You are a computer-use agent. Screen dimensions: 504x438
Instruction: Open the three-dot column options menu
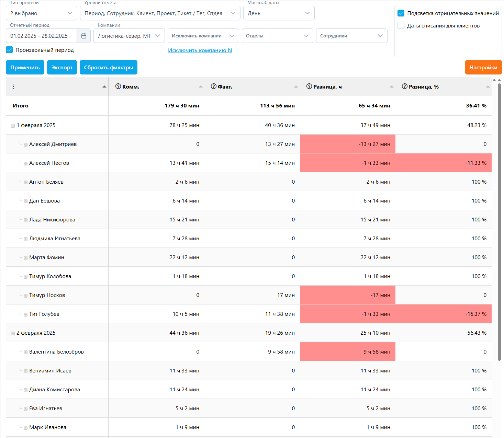point(13,87)
